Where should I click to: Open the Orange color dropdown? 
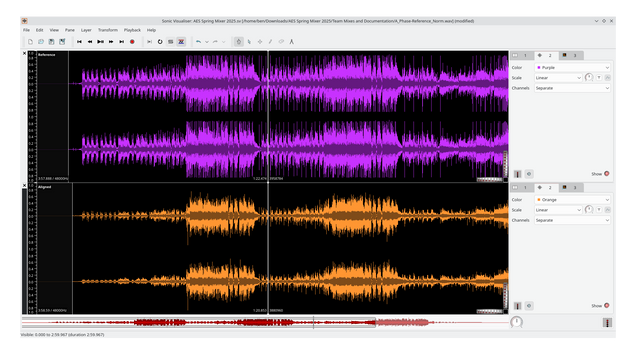tap(572, 200)
